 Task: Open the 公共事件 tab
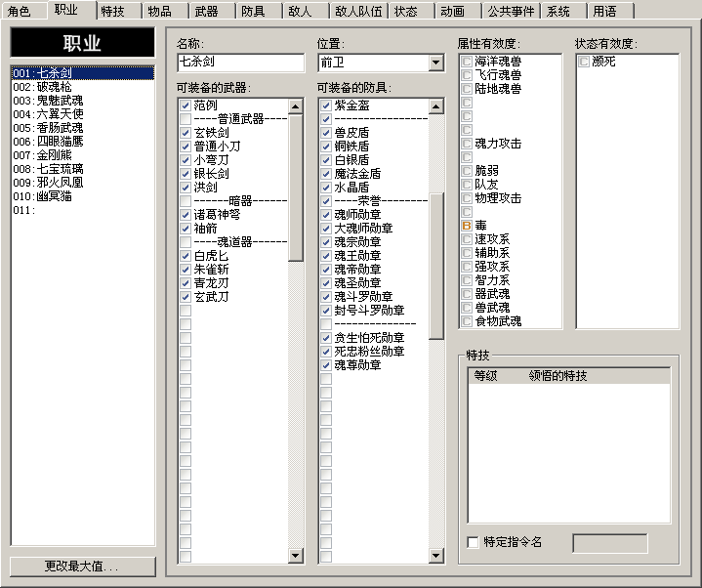[512, 11]
